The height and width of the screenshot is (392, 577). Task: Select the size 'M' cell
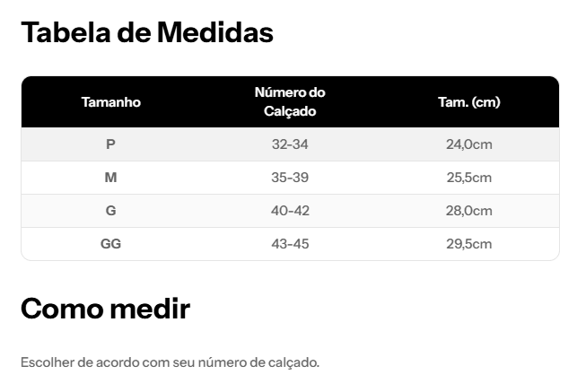click(x=110, y=178)
